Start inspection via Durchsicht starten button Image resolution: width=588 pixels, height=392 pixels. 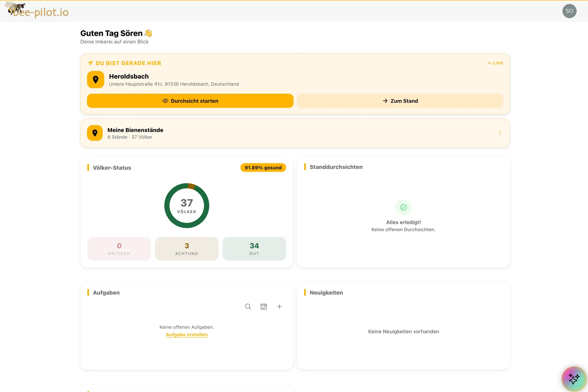(190, 101)
